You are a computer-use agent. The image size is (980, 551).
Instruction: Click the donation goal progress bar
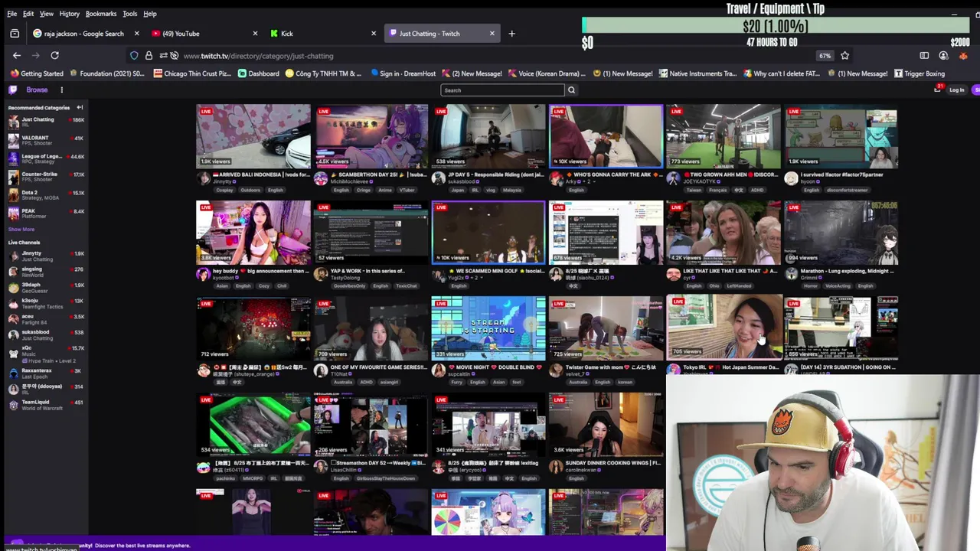[775, 26]
